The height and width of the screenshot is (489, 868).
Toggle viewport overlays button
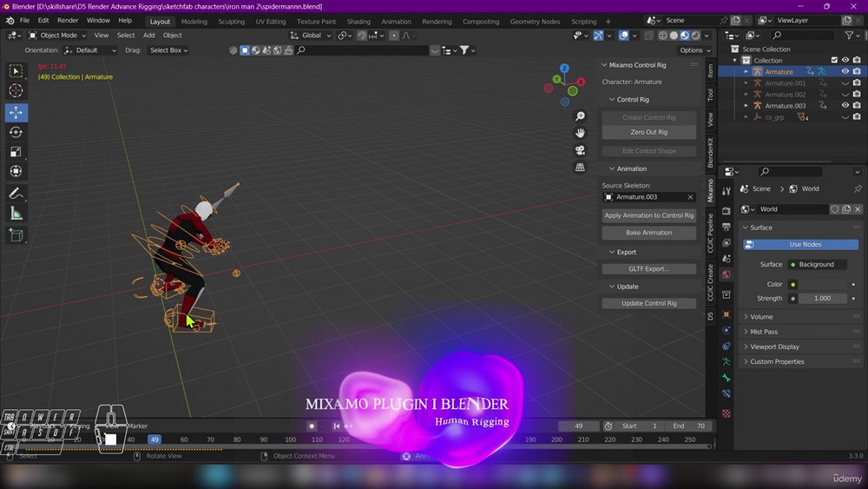click(x=624, y=36)
